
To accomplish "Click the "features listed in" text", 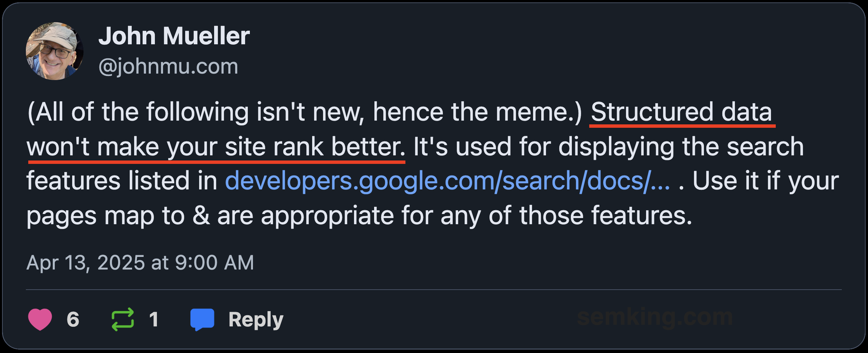I will click(x=122, y=181).
